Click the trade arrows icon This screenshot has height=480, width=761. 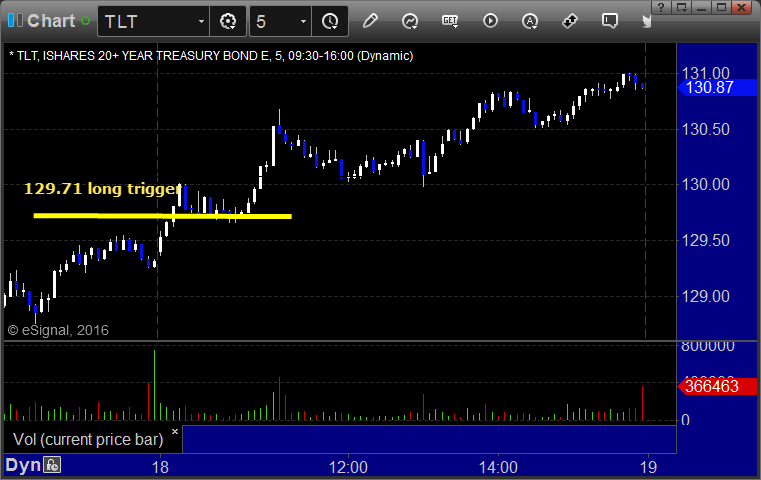point(570,21)
